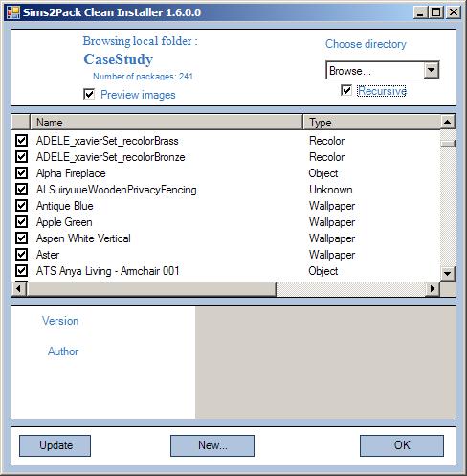Click the list's scroll down arrow
467x476 pixels.
448,274
